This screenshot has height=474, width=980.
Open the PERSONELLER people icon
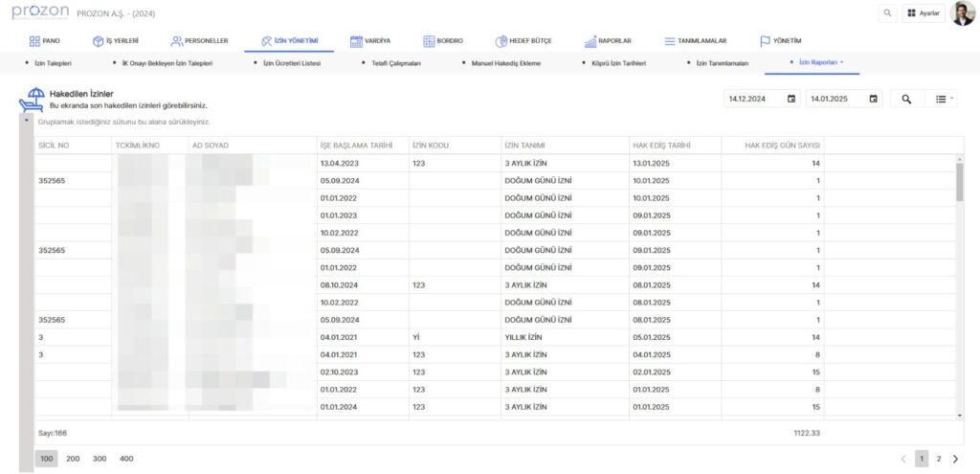pos(177,41)
